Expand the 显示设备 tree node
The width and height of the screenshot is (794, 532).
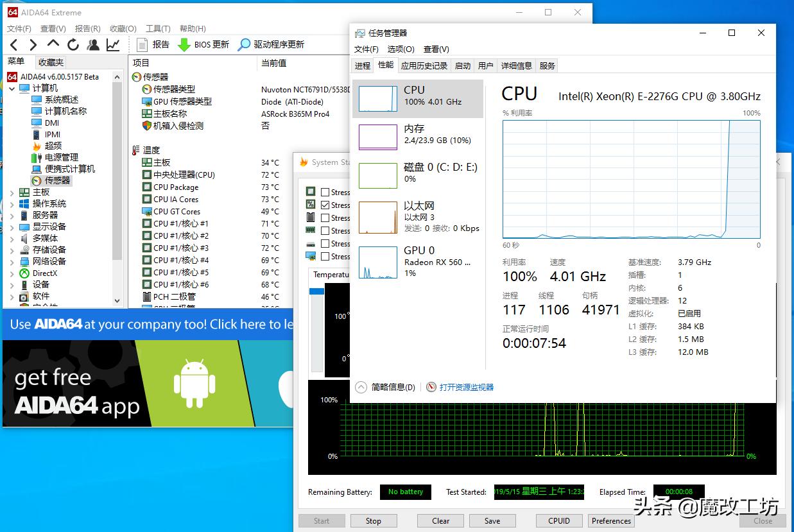tap(12, 227)
